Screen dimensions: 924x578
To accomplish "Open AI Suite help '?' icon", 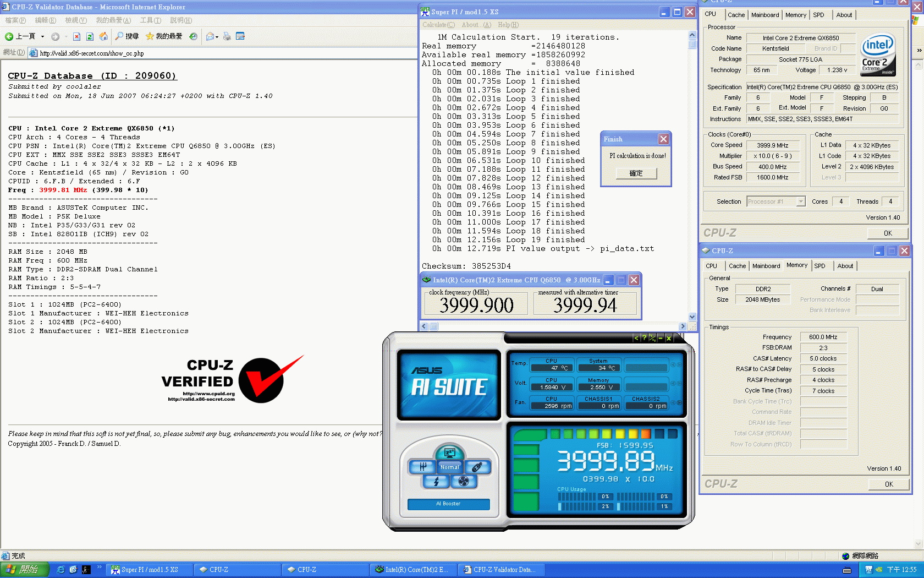I will pyautogui.click(x=644, y=338).
